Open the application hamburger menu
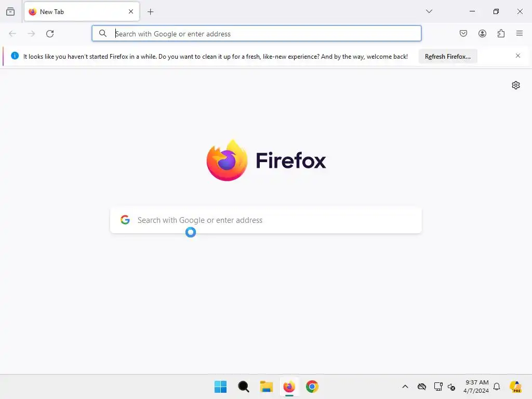The width and height of the screenshot is (532, 399). pos(520,33)
